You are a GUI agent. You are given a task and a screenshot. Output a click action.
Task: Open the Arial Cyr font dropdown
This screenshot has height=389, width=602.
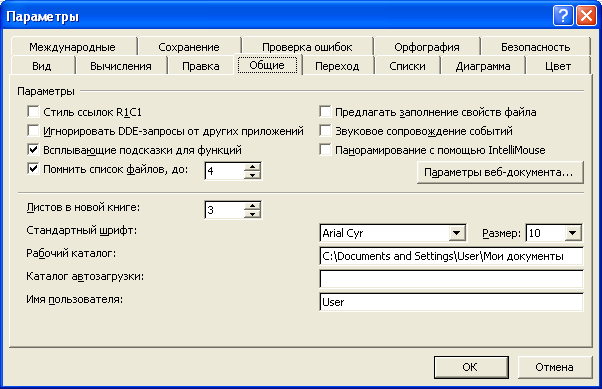(456, 233)
